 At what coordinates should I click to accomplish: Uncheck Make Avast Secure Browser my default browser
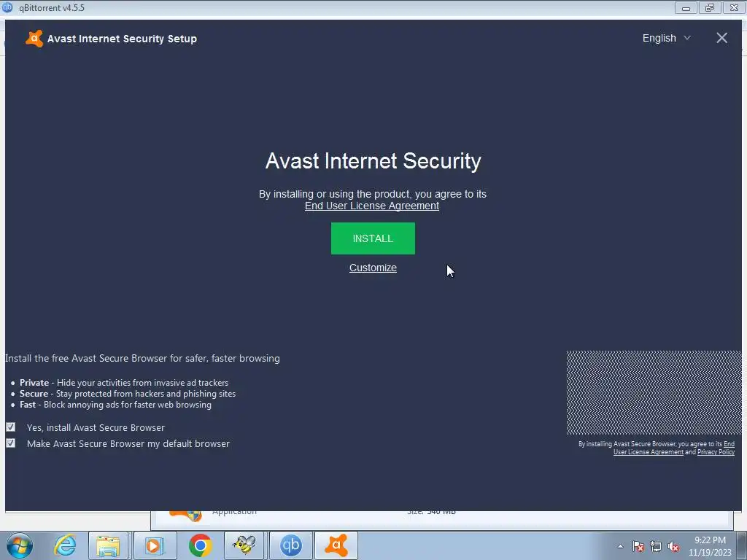(10, 443)
